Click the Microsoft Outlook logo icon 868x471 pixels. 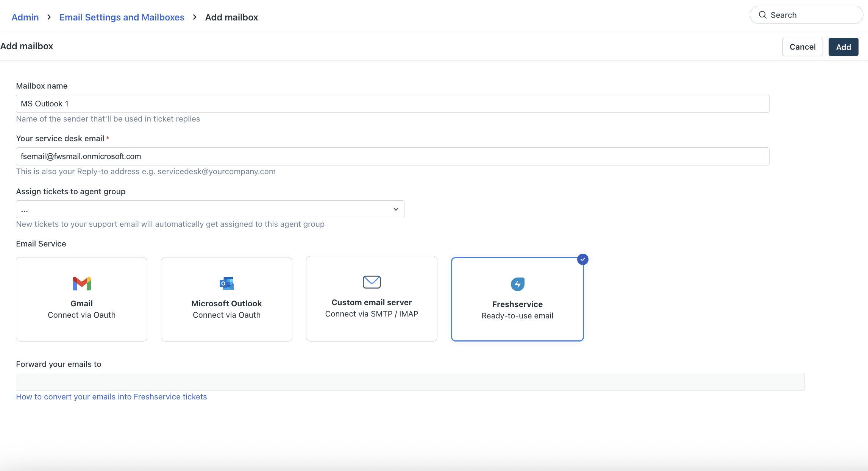pyautogui.click(x=226, y=284)
